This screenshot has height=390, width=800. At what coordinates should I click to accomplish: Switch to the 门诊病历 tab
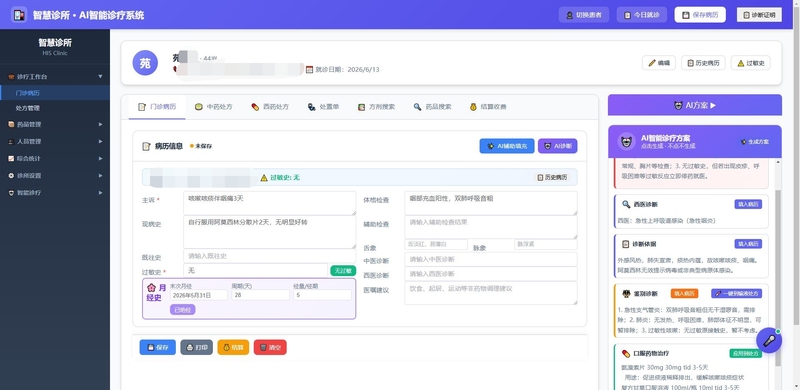coord(157,107)
